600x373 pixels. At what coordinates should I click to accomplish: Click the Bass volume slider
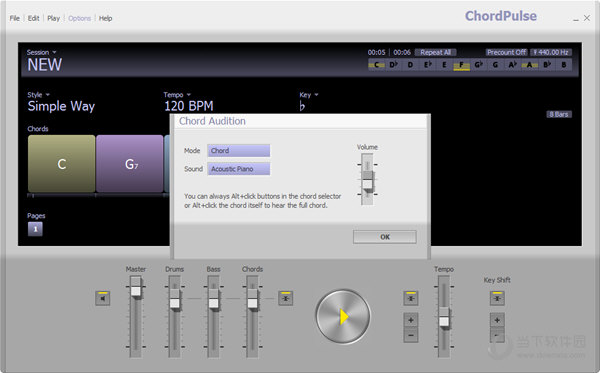click(x=214, y=299)
